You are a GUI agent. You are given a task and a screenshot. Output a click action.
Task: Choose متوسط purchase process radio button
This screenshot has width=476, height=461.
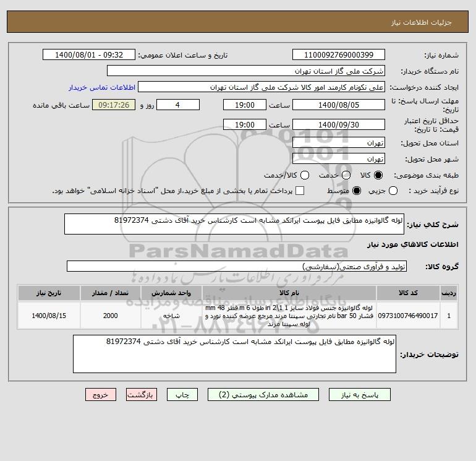coord(357,191)
